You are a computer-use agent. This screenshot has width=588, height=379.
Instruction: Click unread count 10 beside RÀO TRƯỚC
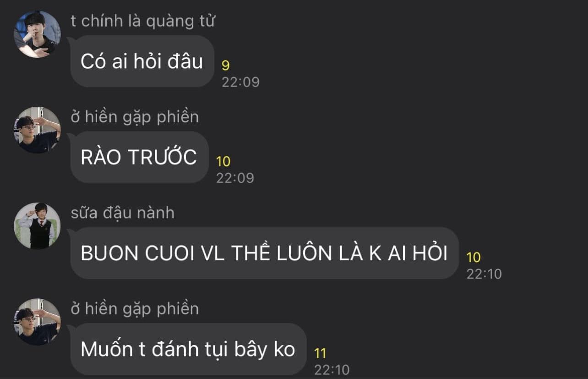pyautogui.click(x=223, y=161)
